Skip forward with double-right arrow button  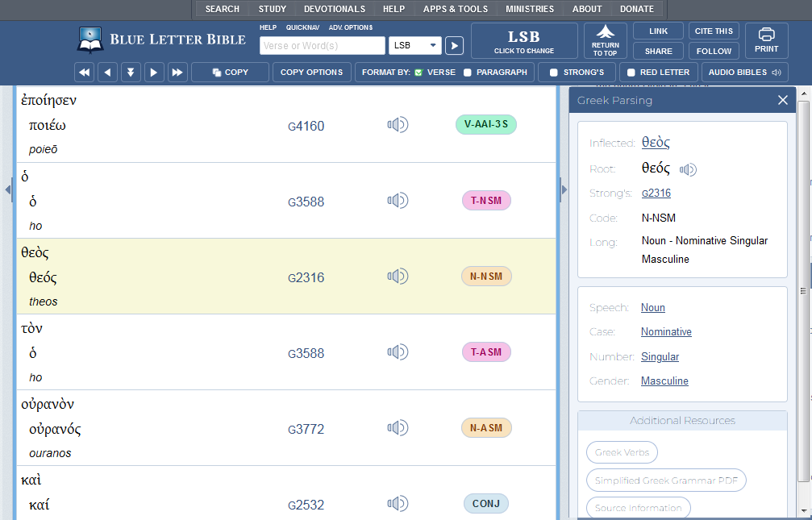pos(177,73)
